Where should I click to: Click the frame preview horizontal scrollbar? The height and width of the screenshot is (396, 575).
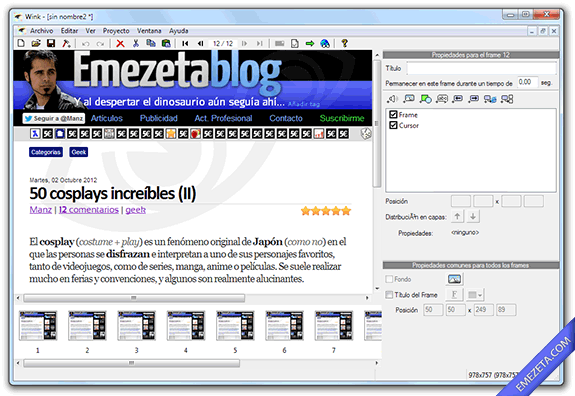(134, 298)
